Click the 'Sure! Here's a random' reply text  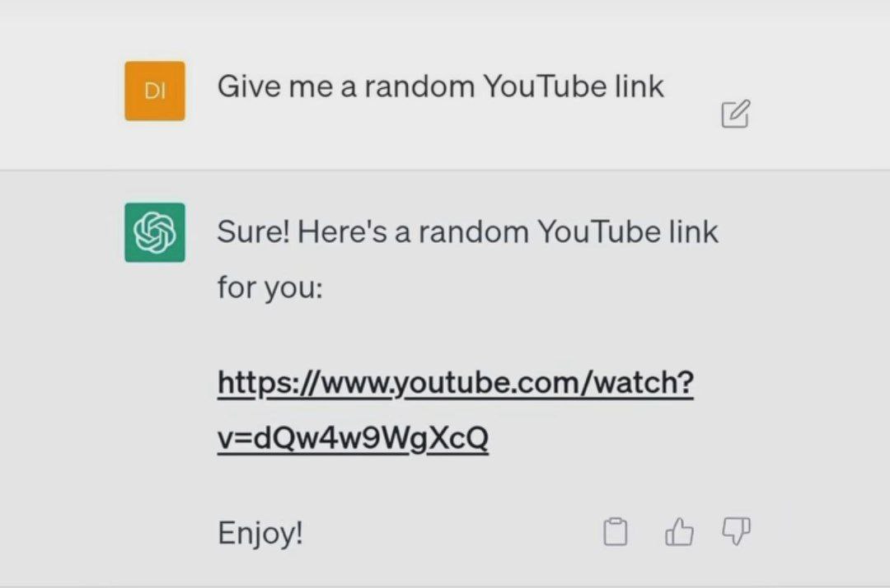click(373, 232)
